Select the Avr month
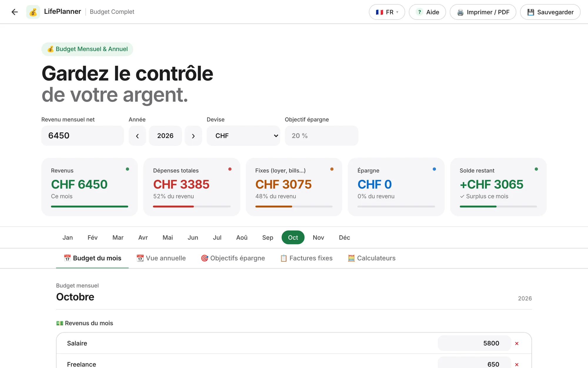 pyautogui.click(x=143, y=238)
